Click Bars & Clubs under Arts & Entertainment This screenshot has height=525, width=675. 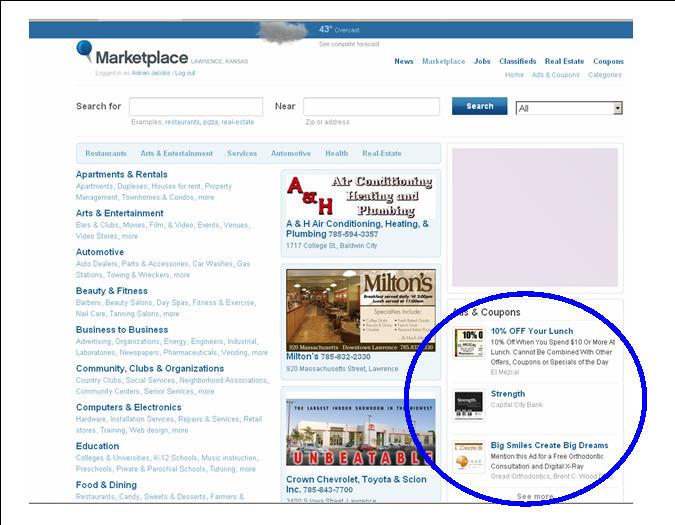pyautogui.click(x=97, y=225)
